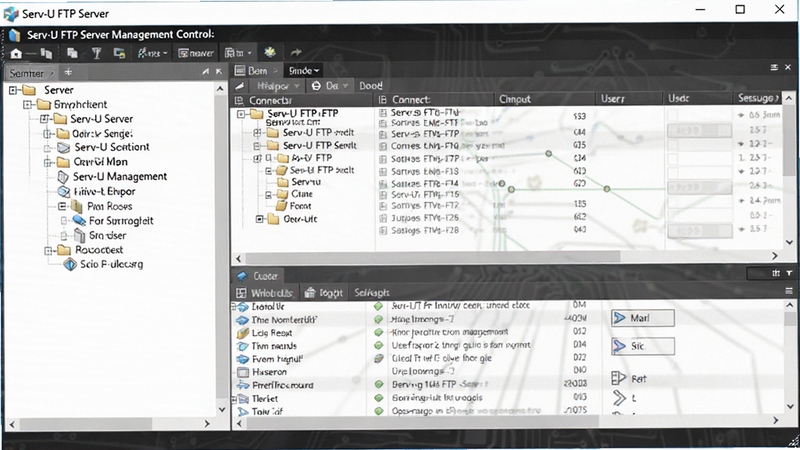The width and height of the screenshot is (800, 450).
Task: Toggle the Usdc checkbox in row 034
Action: pos(673,159)
